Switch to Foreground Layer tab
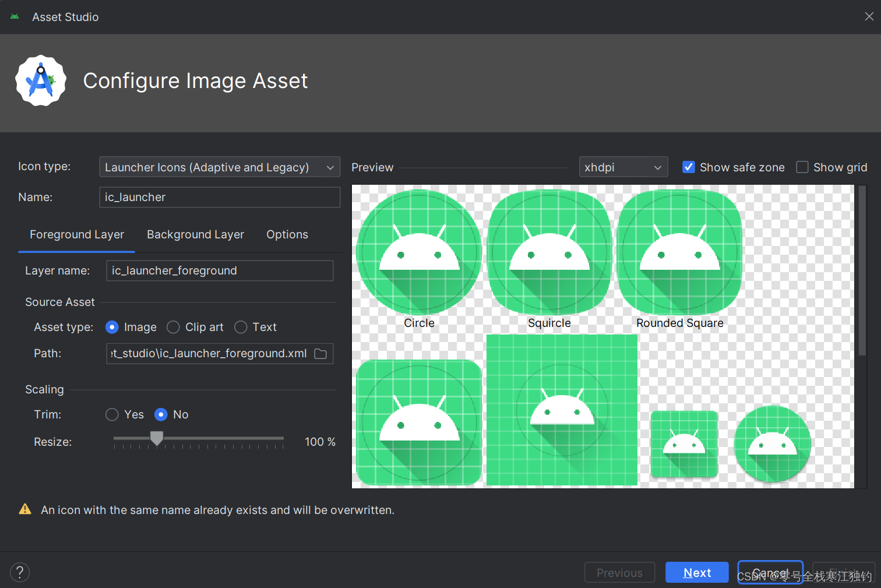This screenshot has height=588, width=881. pyautogui.click(x=77, y=235)
